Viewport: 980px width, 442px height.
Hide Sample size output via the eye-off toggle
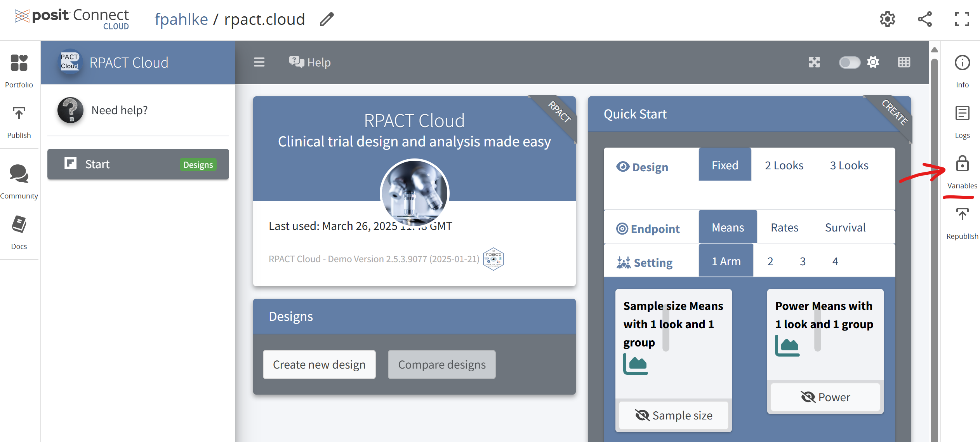click(674, 415)
